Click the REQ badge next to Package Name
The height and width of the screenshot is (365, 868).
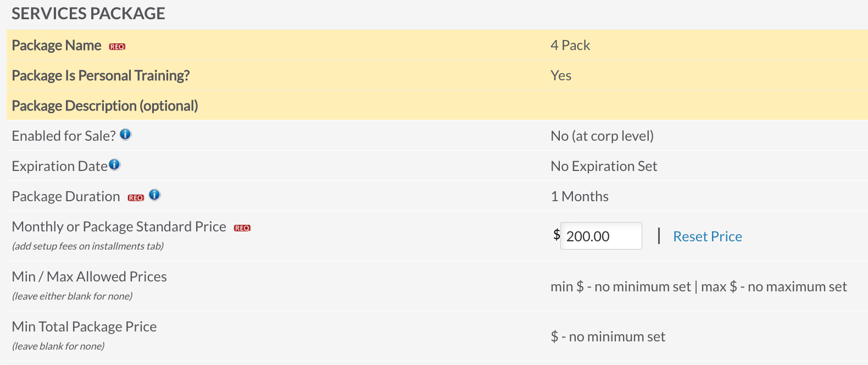point(117,47)
